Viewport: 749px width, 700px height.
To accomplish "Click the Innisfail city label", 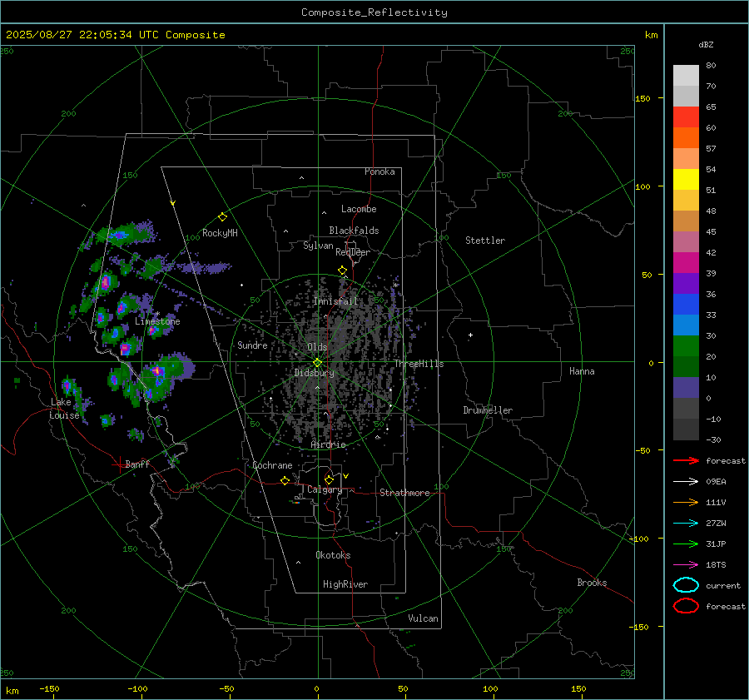I will [335, 301].
